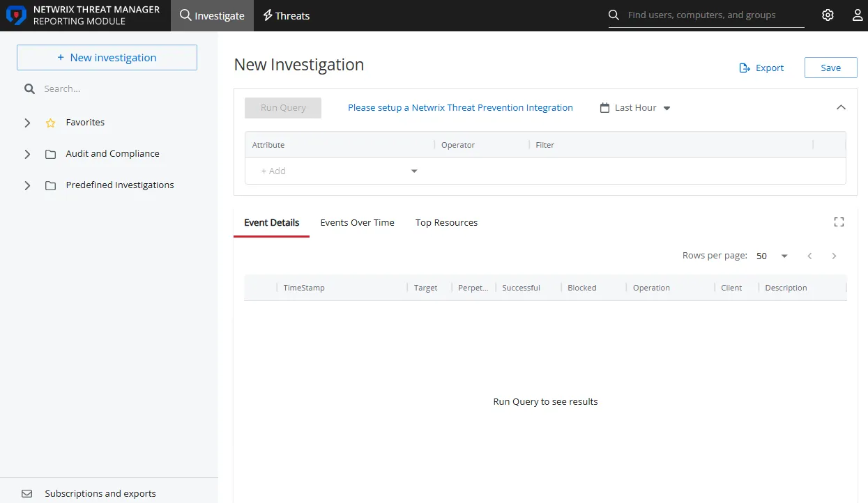868x503 pixels.
Task: Click the Favorites tree label
Action: coord(85,123)
